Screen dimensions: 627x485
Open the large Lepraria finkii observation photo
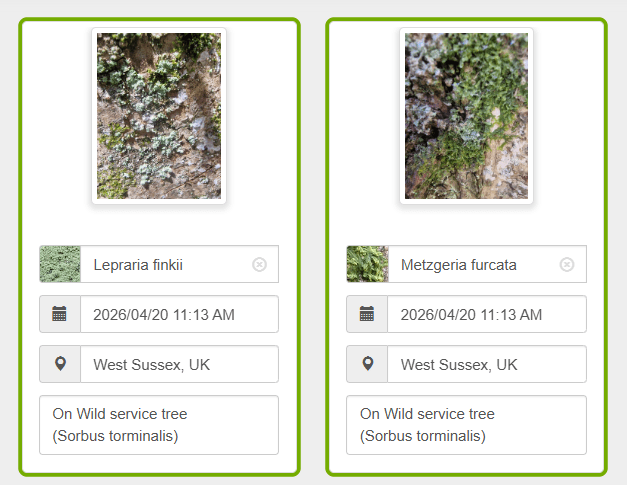click(159, 116)
